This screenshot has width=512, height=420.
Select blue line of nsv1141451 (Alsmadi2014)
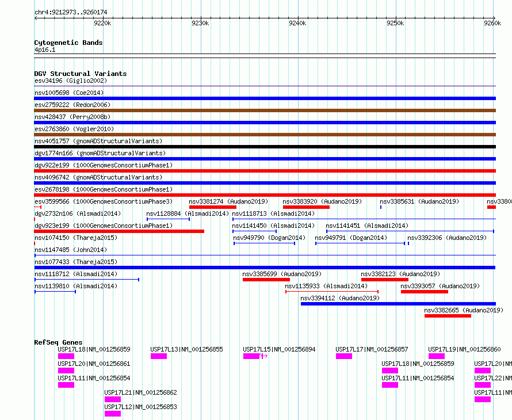[x=410, y=231]
